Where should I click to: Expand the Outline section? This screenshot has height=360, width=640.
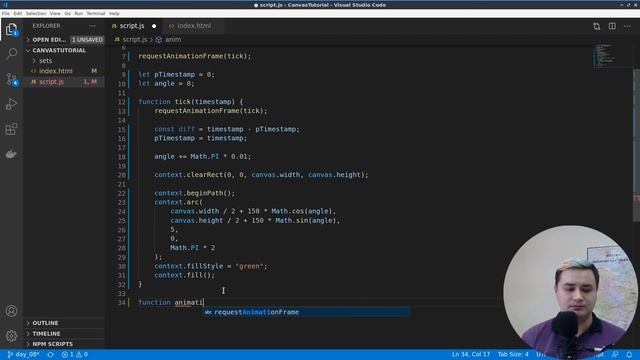point(64,323)
